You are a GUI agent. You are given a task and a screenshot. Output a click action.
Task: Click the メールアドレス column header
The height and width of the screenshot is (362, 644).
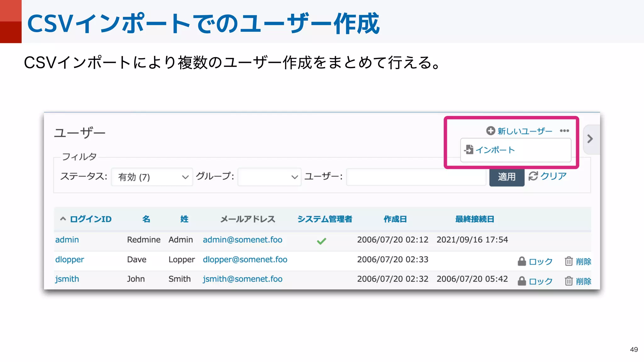click(x=248, y=219)
